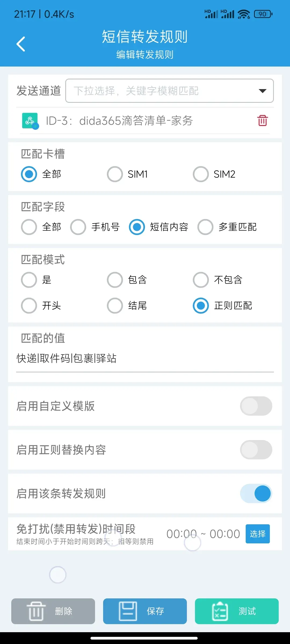
Task: Choose the 不包含 match mode
Action: (x=201, y=280)
